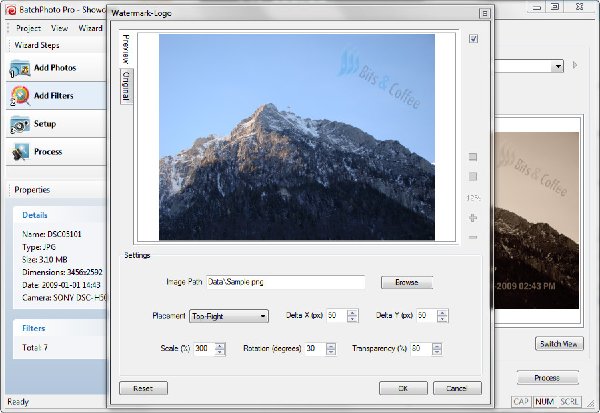The width and height of the screenshot is (600, 413).
Task: Click the Browse button
Action: 407,282
